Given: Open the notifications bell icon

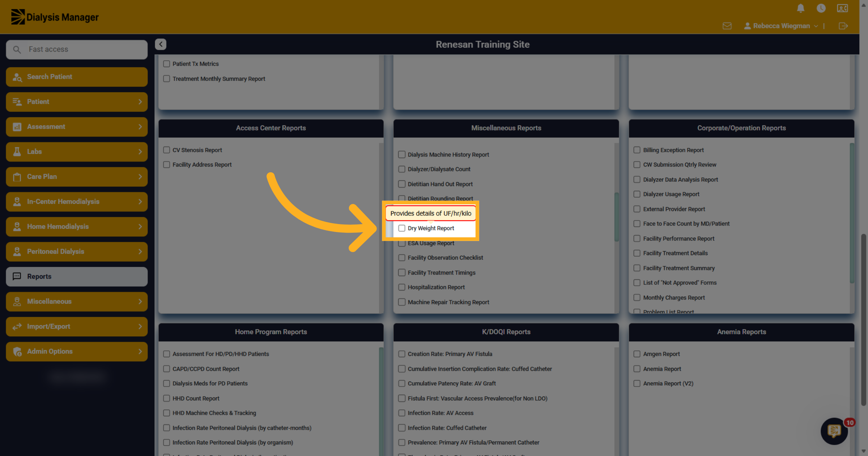Looking at the screenshot, I should coord(801,8).
